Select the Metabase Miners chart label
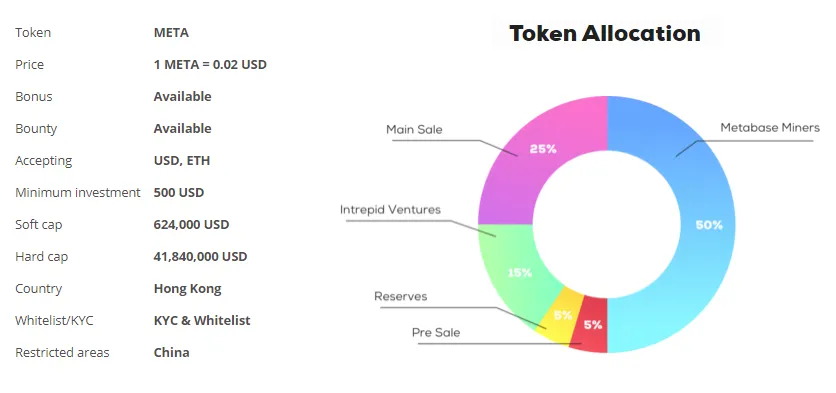Screen dimensions: 836x393 770,128
